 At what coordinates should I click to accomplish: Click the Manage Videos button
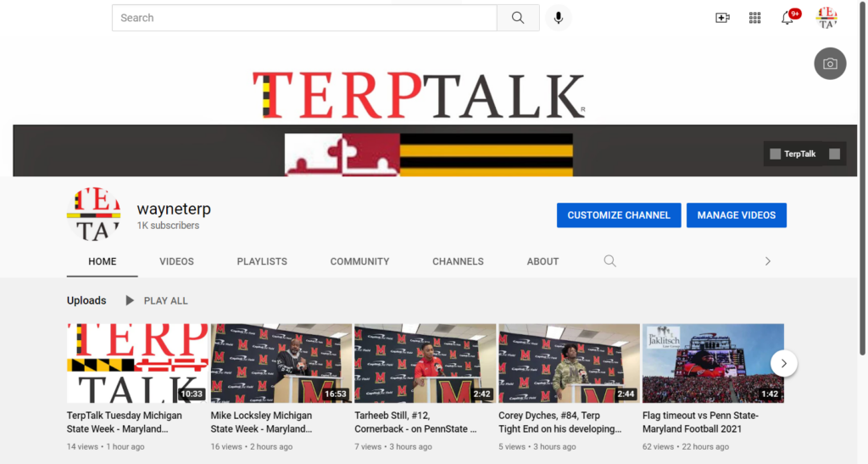tap(737, 215)
